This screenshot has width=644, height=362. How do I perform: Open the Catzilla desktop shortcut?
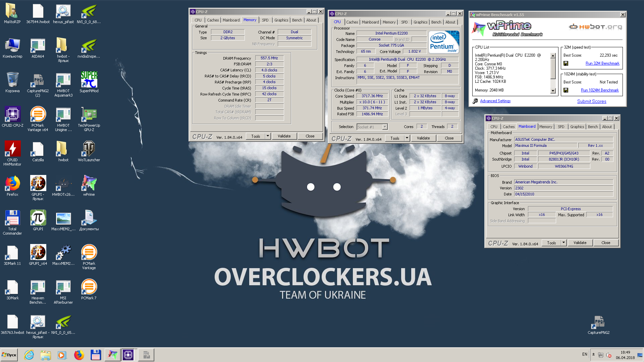[38, 152]
